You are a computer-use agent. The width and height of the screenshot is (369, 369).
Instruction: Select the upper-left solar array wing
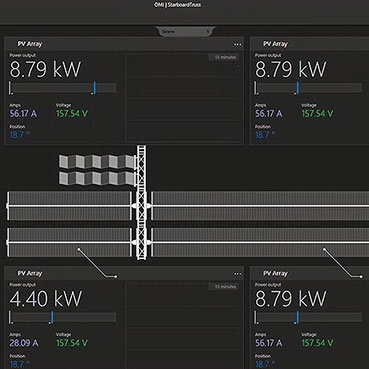(69, 206)
